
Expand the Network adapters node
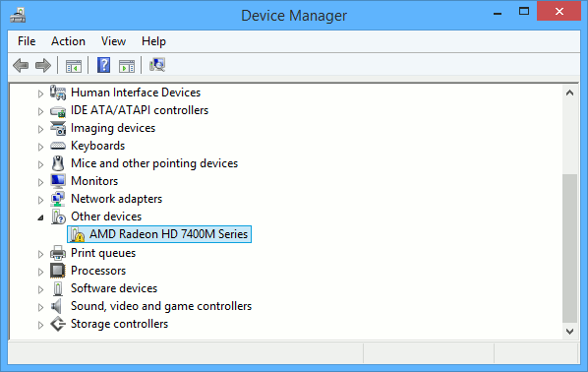40,200
